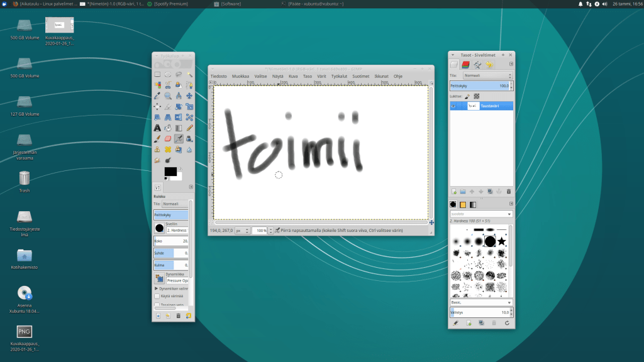Enable the Käytä värinää checkbox

pyautogui.click(x=157, y=296)
